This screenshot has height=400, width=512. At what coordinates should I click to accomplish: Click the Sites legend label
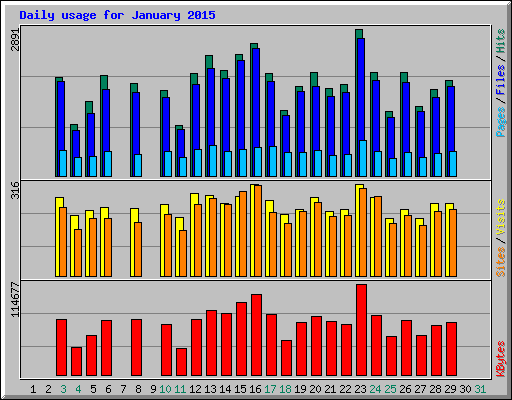(x=501, y=262)
